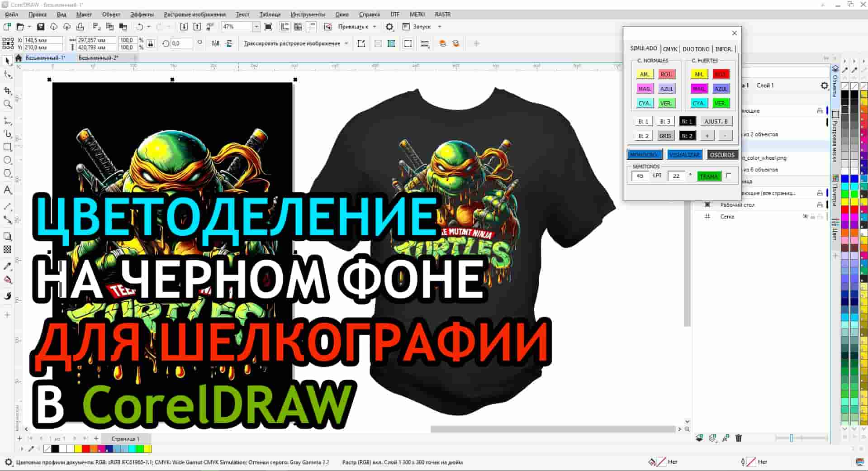The height and width of the screenshot is (471, 868).
Task: Toggle Show Rulers icon in toolbar
Action: pyautogui.click(x=285, y=27)
